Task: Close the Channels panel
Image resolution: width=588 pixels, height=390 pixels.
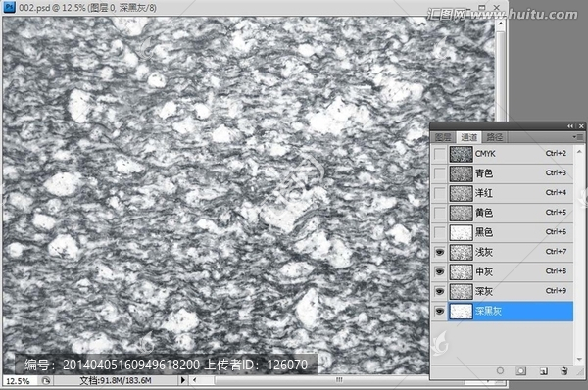Action: point(581,126)
